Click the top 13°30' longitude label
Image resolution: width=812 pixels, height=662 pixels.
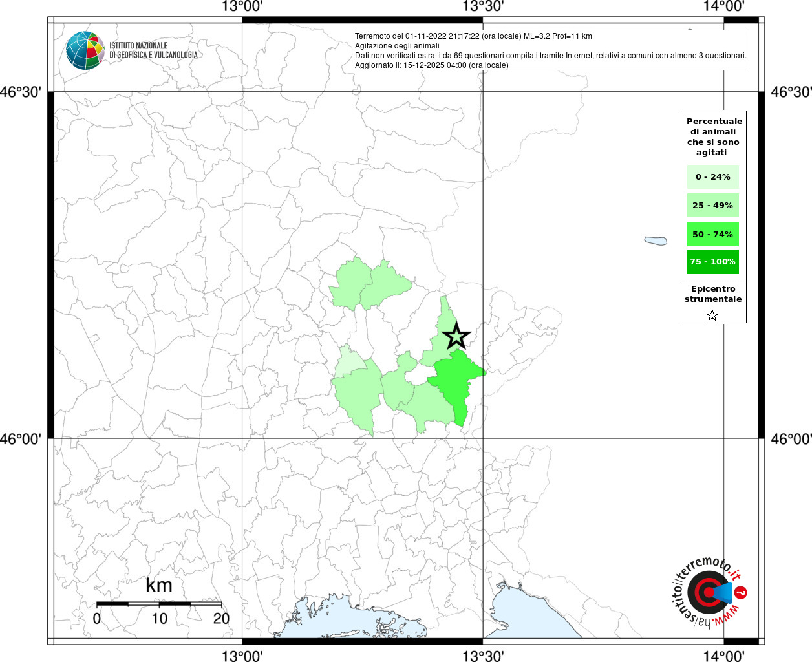(483, 6)
